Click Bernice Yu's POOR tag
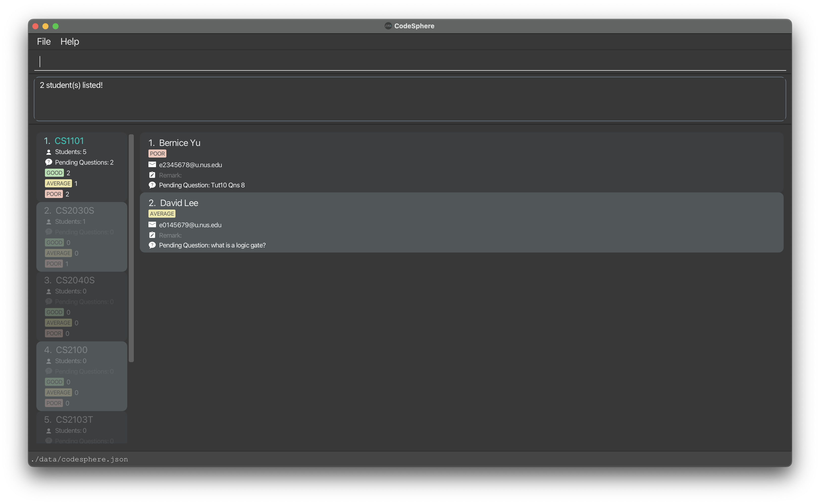 coord(157,153)
